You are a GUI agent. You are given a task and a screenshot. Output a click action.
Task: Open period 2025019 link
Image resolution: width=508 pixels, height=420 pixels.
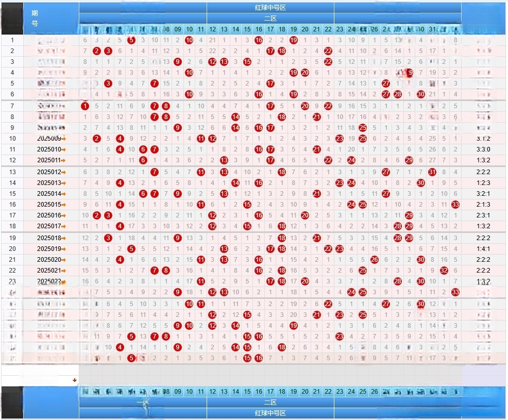coord(49,249)
